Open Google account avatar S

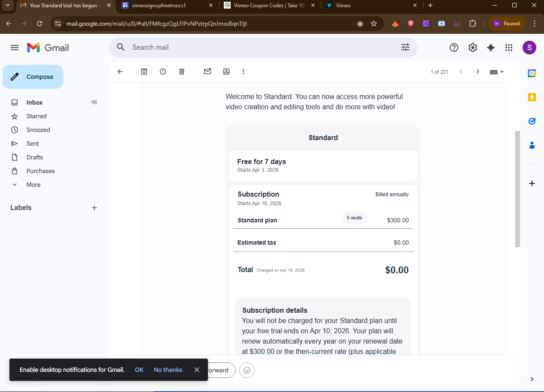coord(529,48)
